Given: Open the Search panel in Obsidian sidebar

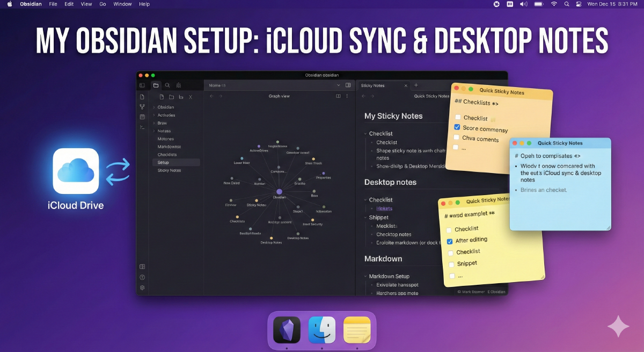Looking at the screenshot, I should click(x=167, y=85).
